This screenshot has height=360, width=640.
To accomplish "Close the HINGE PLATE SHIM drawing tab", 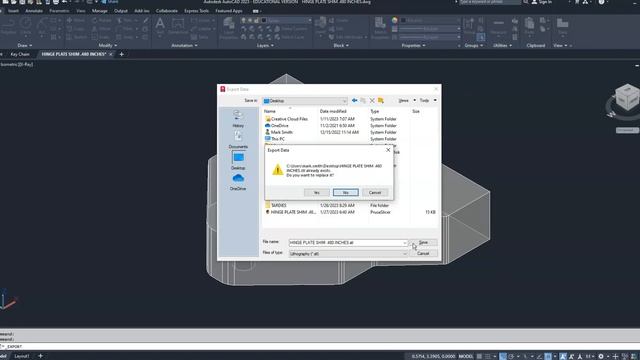I will [111, 54].
